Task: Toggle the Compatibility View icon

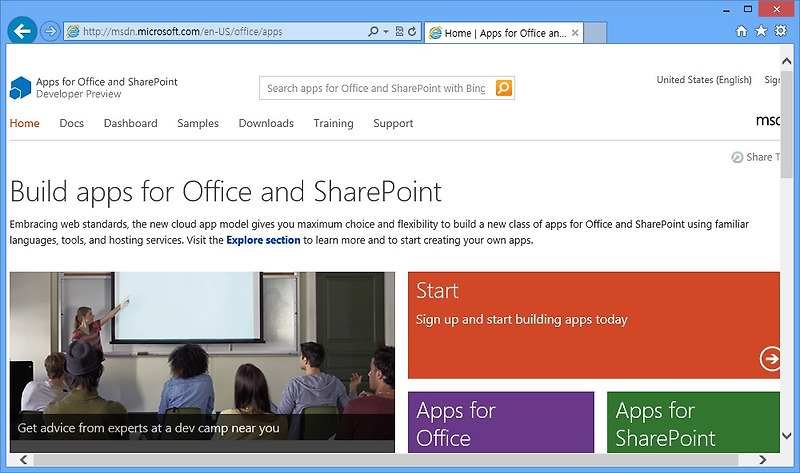Action: [x=399, y=32]
